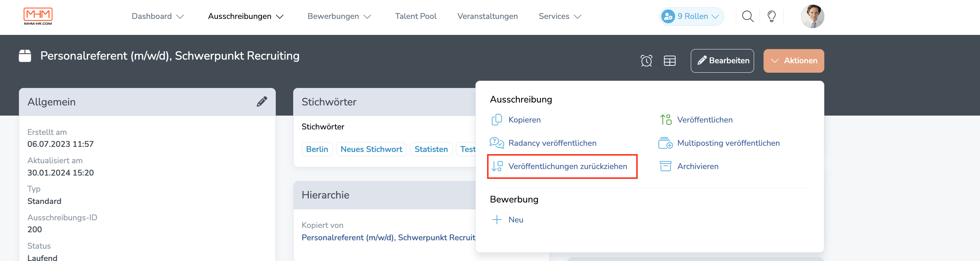Click the Kopieren copy icon

click(x=497, y=120)
